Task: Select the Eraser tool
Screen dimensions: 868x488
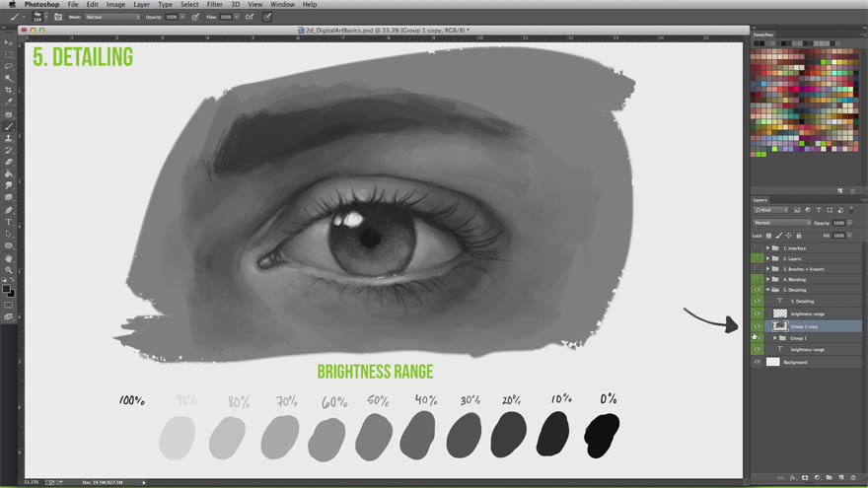Action: [8, 162]
